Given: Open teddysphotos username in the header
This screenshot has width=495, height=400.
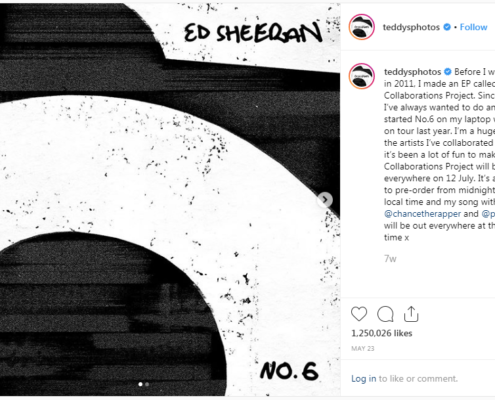Looking at the screenshot, I should point(411,27).
